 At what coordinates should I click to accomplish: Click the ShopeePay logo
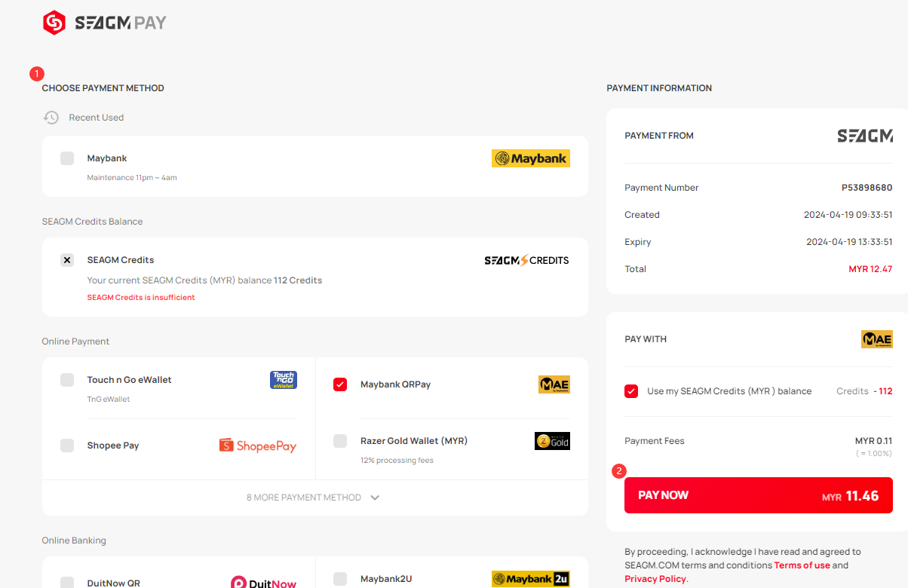(258, 446)
